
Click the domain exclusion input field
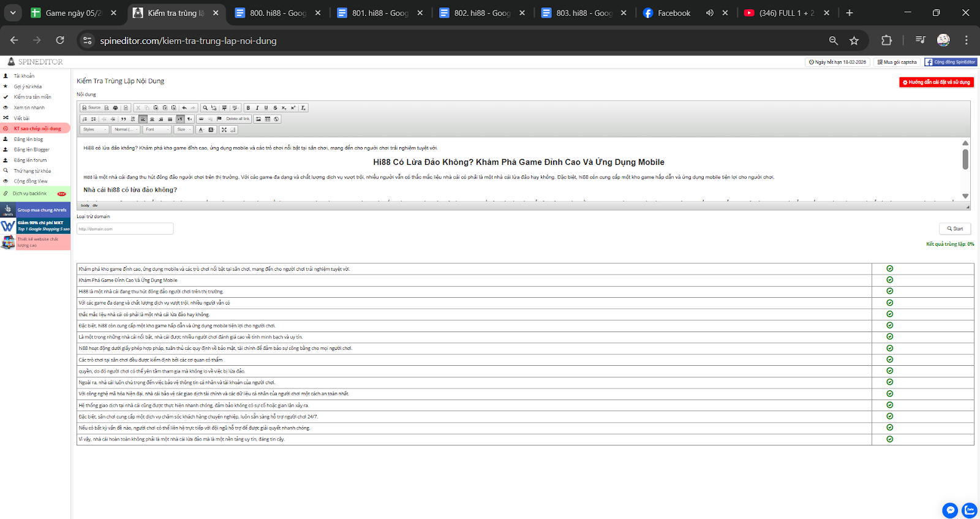coord(125,229)
